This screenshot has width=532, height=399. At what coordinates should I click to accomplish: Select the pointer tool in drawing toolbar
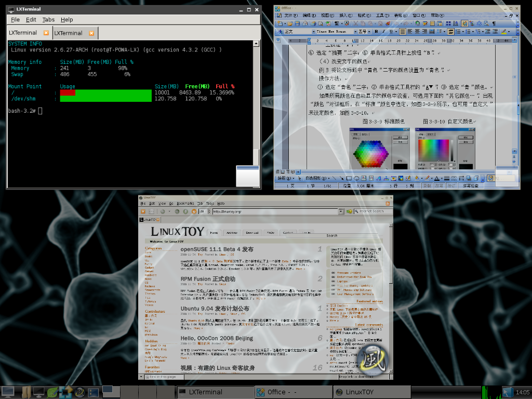(x=300, y=178)
